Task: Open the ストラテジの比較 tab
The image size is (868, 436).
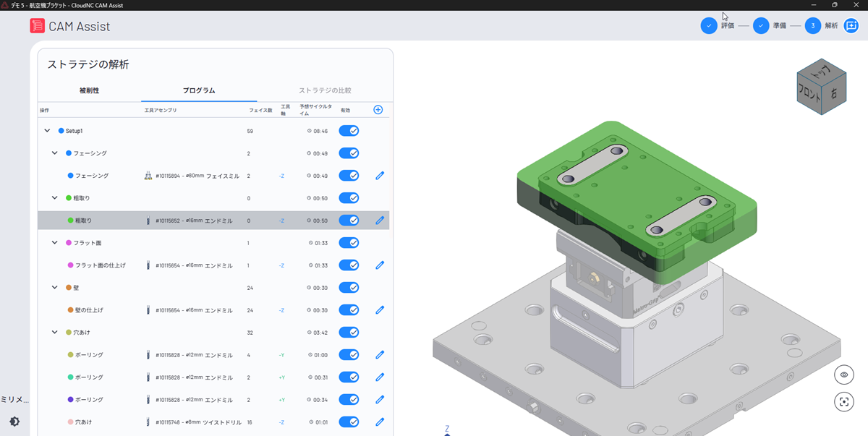Action: (x=325, y=91)
